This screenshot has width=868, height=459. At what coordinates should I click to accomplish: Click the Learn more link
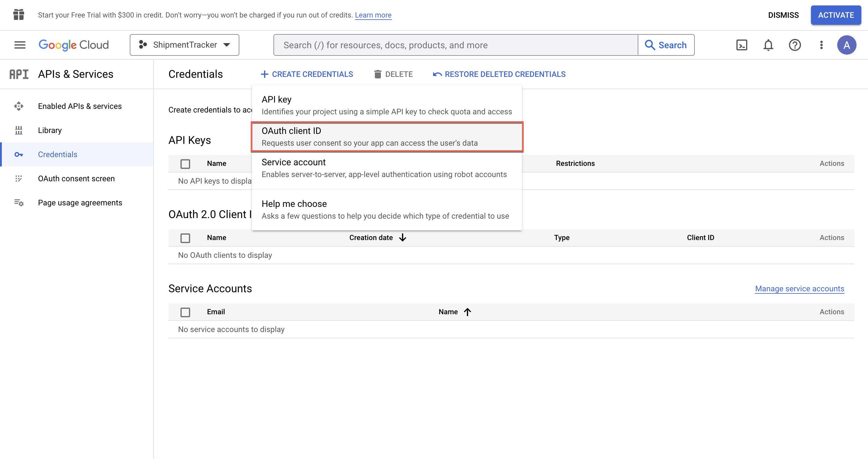pyautogui.click(x=373, y=15)
